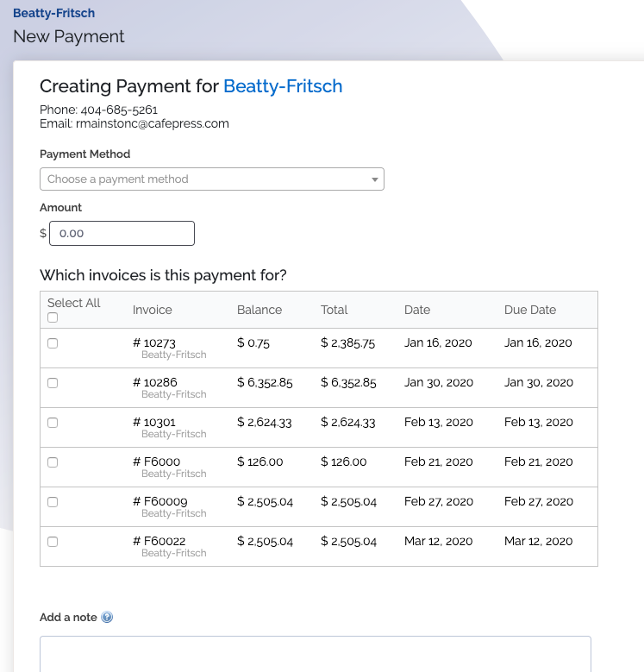This screenshot has height=672, width=644.
Task: Tick the Select All checkbox
Action: point(53,317)
